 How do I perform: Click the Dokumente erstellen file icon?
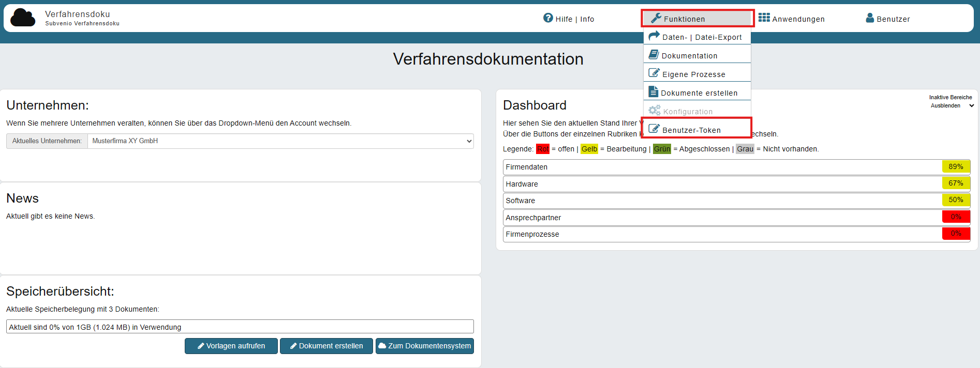pos(654,91)
